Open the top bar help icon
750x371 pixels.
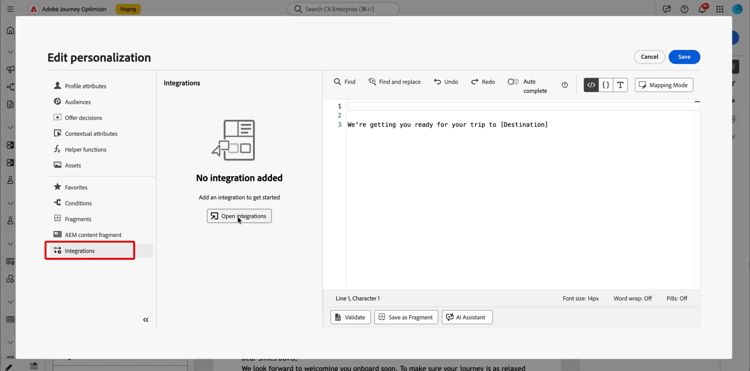pyautogui.click(x=684, y=9)
